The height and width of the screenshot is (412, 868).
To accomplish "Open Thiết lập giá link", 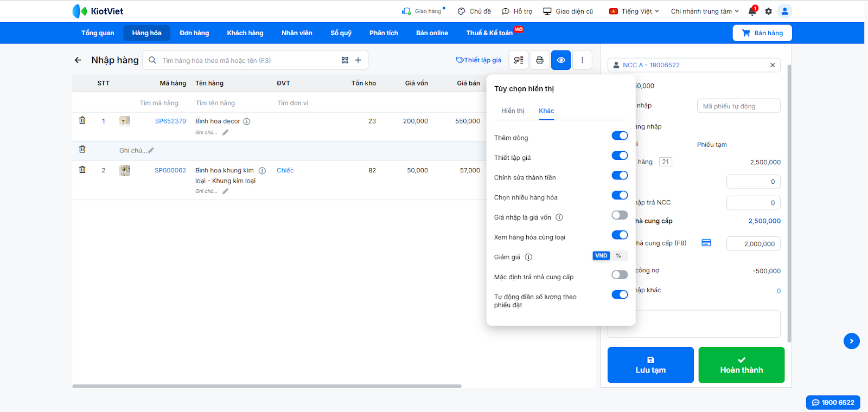I will click(x=478, y=60).
